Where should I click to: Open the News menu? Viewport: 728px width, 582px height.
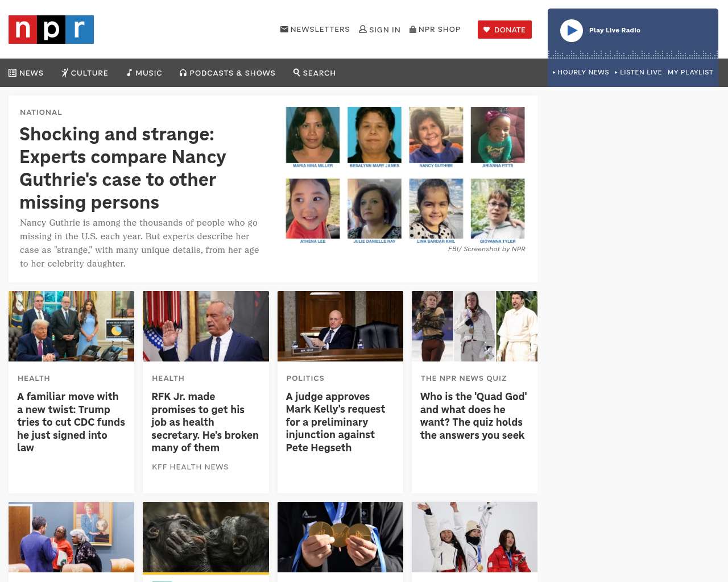point(26,73)
